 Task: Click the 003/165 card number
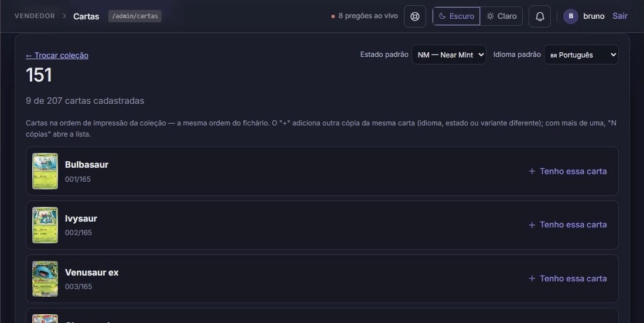[x=78, y=287]
